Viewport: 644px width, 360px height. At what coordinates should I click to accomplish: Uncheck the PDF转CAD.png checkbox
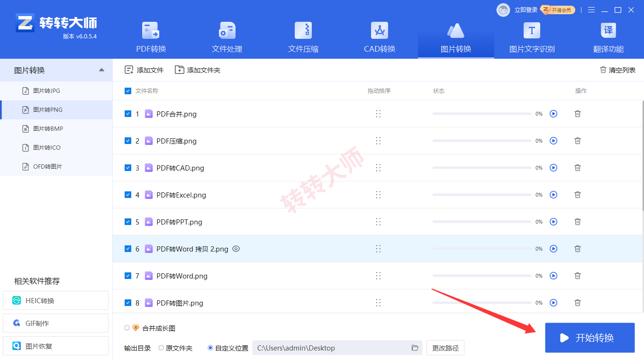127,168
